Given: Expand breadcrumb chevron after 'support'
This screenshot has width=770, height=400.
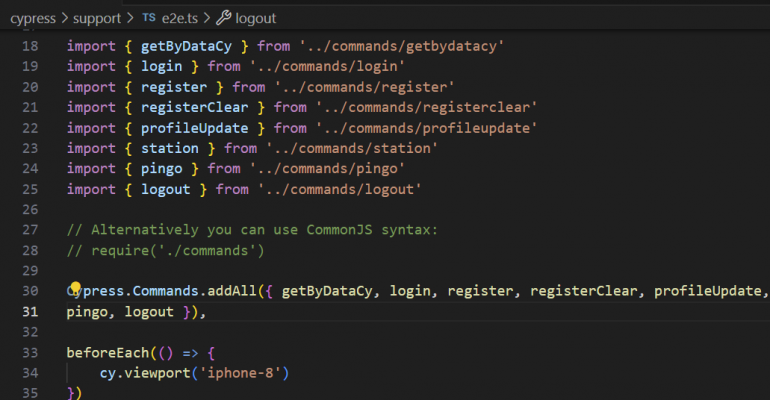Looking at the screenshot, I should click(130, 18).
